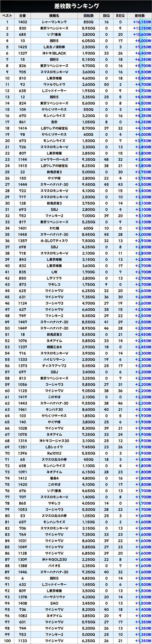The image size is (152, 644).
Task: Select the 差枚数 column header
Action: pyautogui.click(x=139, y=16)
